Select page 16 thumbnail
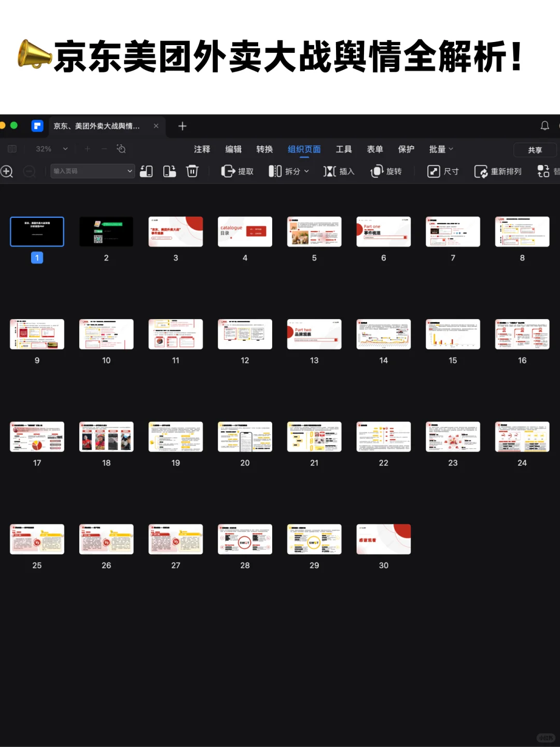 [522, 334]
